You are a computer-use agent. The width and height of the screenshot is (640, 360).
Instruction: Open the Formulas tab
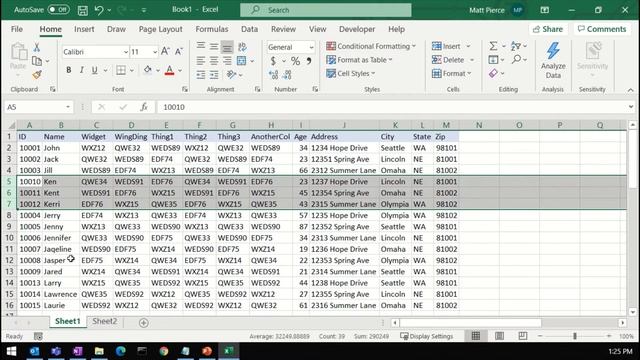(x=211, y=29)
